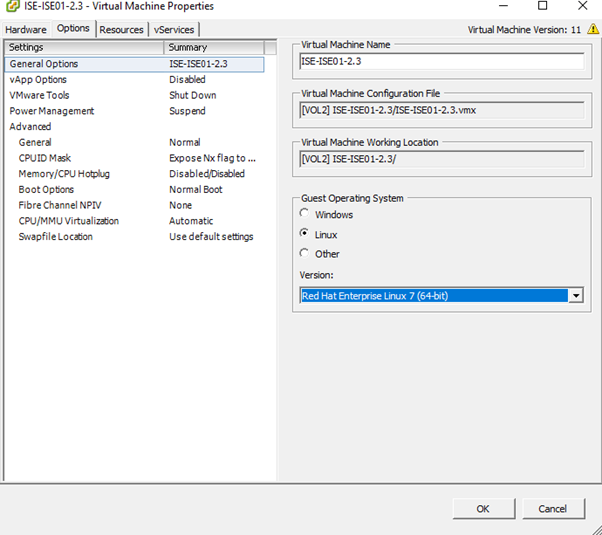Close the Virtual Machine Properties window
Image resolution: width=602 pixels, height=535 pixels.
(583, 5)
